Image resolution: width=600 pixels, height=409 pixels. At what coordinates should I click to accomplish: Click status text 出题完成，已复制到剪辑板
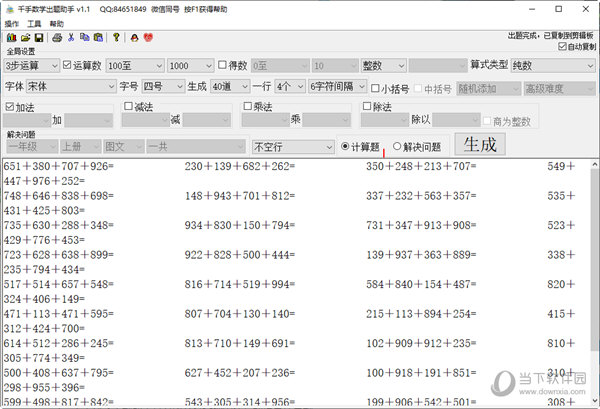[551, 36]
